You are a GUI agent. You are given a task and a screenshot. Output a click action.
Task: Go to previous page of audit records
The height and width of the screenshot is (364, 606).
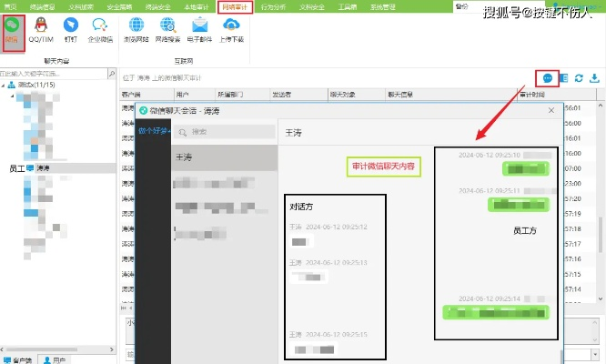tap(131, 308)
